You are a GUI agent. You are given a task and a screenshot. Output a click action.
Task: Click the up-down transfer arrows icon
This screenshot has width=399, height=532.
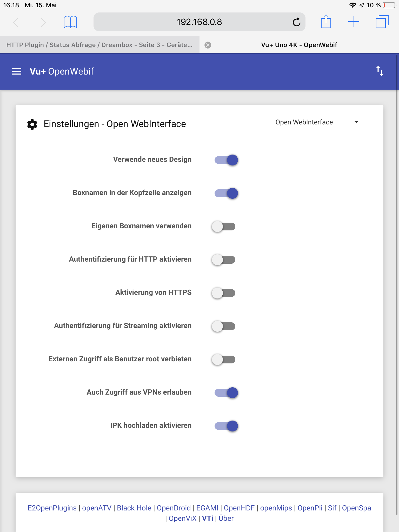(x=380, y=71)
